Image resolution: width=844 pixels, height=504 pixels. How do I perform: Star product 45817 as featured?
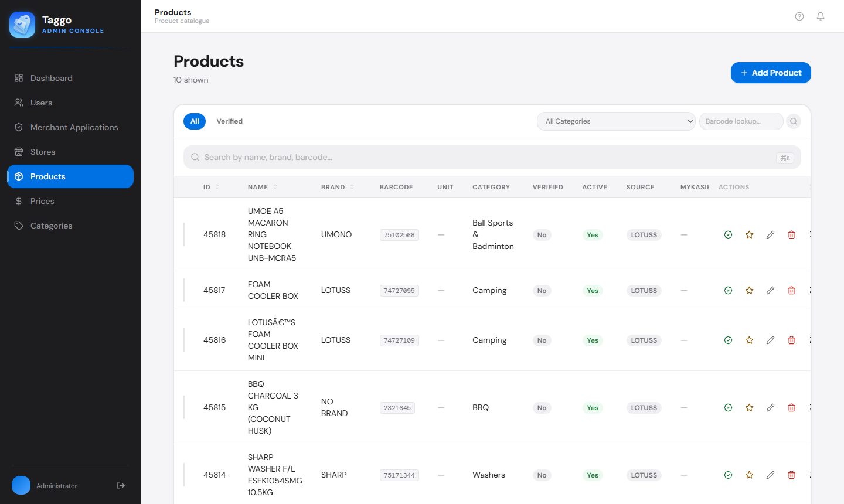pyautogui.click(x=749, y=290)
